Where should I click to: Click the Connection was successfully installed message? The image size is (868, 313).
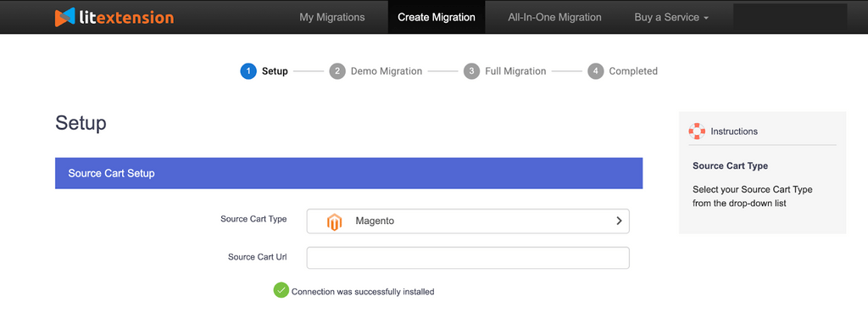click(363, 292)
